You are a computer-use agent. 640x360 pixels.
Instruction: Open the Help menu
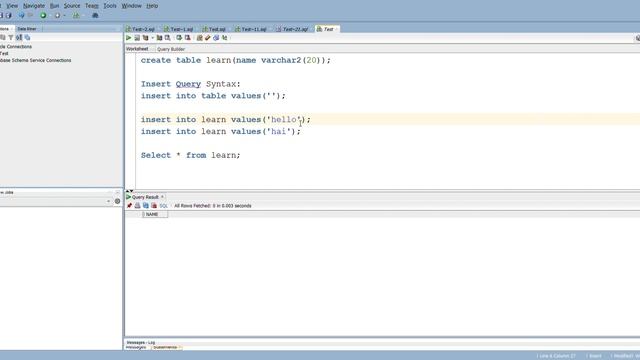pos(152,6)
